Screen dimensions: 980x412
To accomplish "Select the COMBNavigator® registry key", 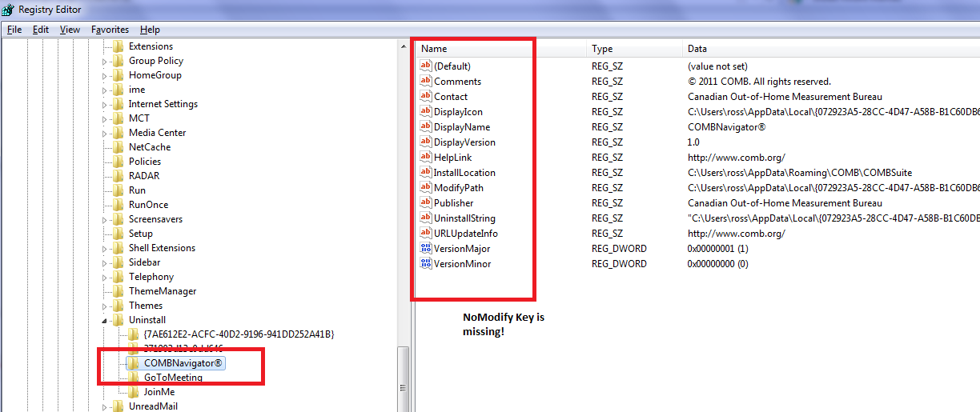I will (183, 363).
